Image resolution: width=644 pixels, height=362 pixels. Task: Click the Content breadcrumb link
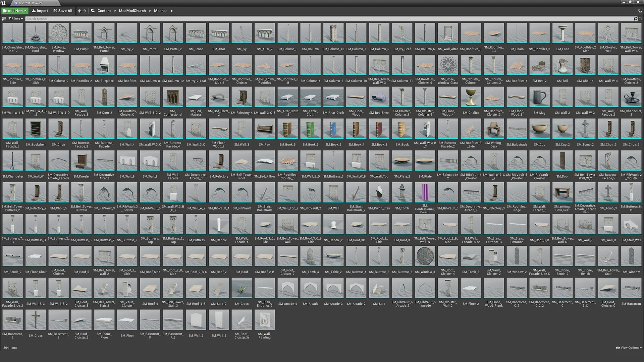tap(104, 10)
